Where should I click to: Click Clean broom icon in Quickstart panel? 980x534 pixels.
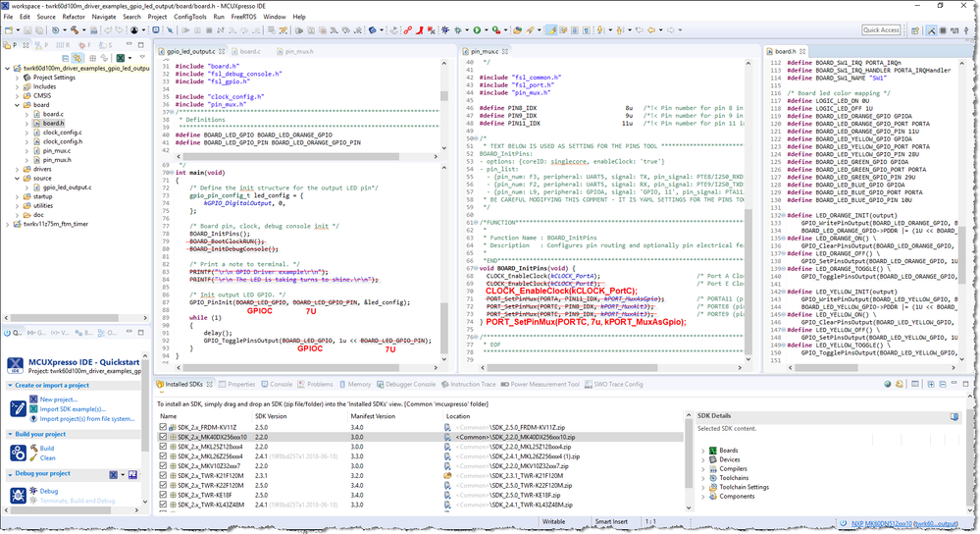tap(32, 457)
